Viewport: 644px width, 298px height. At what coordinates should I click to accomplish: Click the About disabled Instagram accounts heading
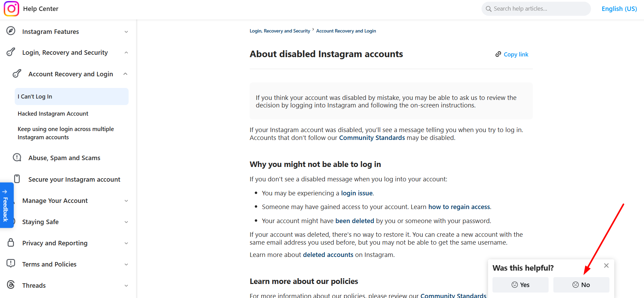[x=326, y=54]
